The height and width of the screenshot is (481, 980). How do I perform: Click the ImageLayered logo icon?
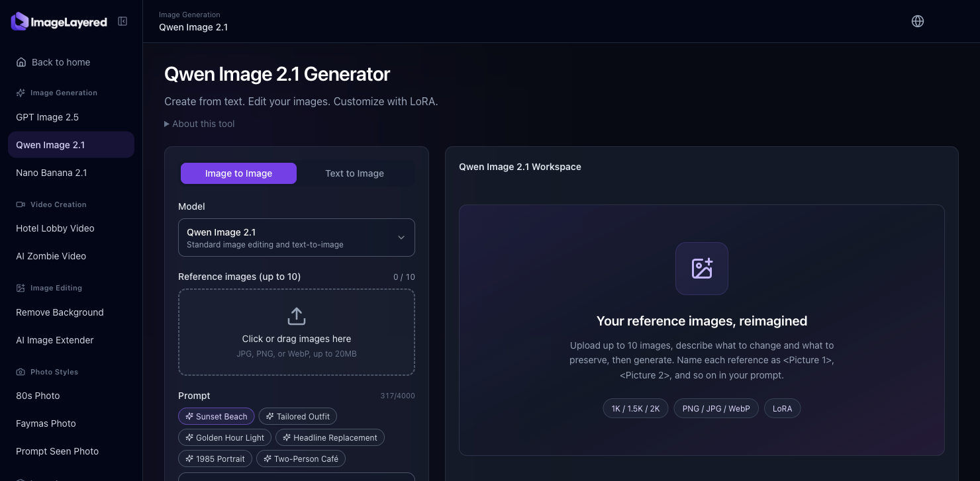[x=20, y=21]
